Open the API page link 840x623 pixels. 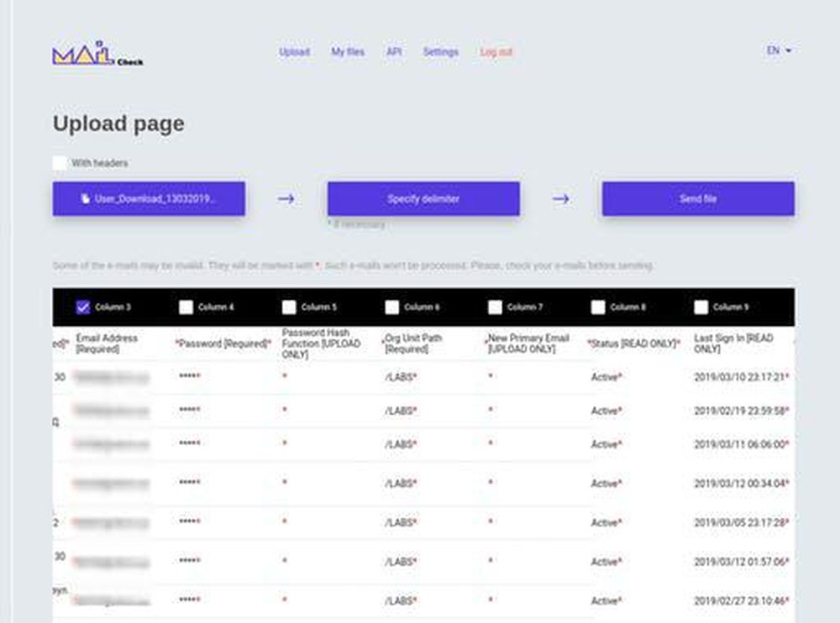pyautogui.click(x=394, y=52)
